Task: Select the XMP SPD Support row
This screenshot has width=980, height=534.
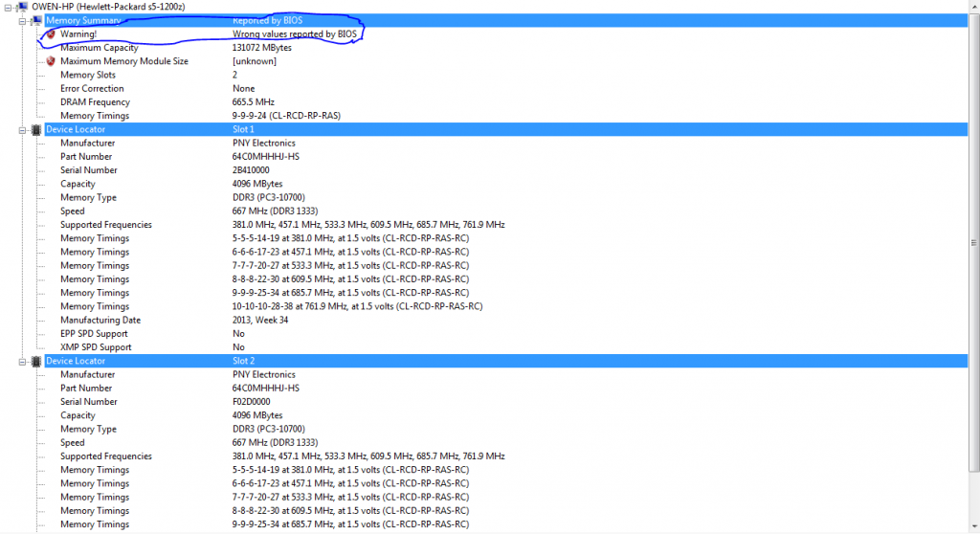Action: coord(96,347)
